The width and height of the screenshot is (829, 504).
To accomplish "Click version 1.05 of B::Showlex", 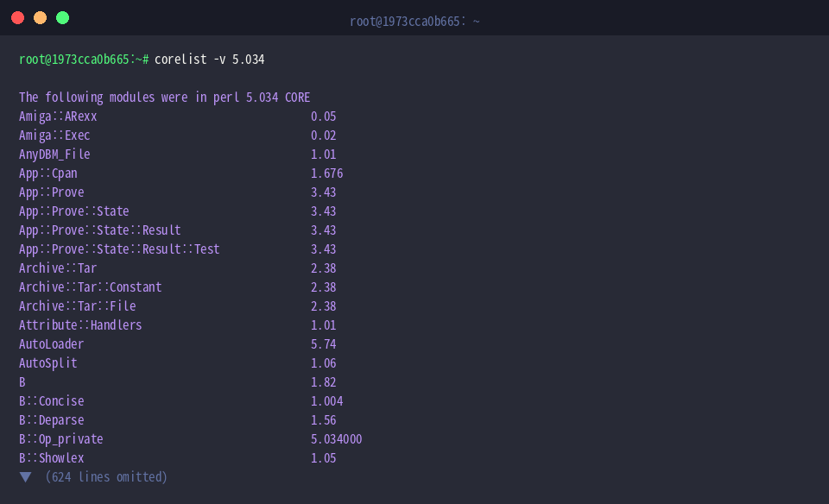I will (x=324, y=458).
